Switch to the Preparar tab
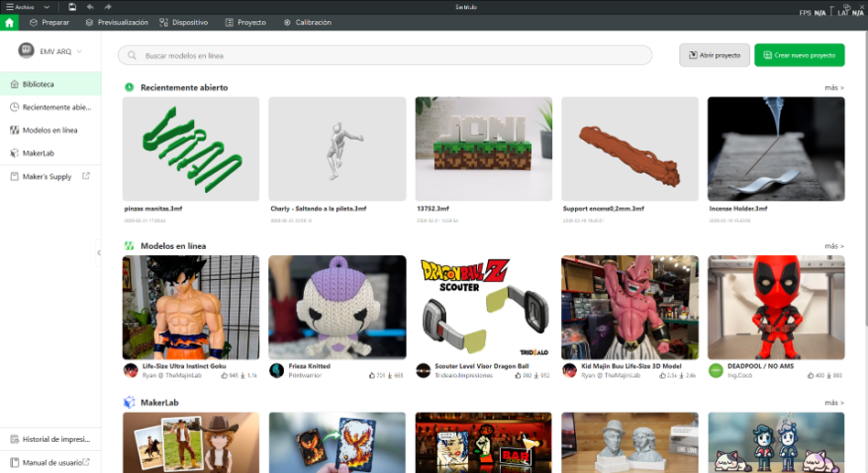 (49, 23)
